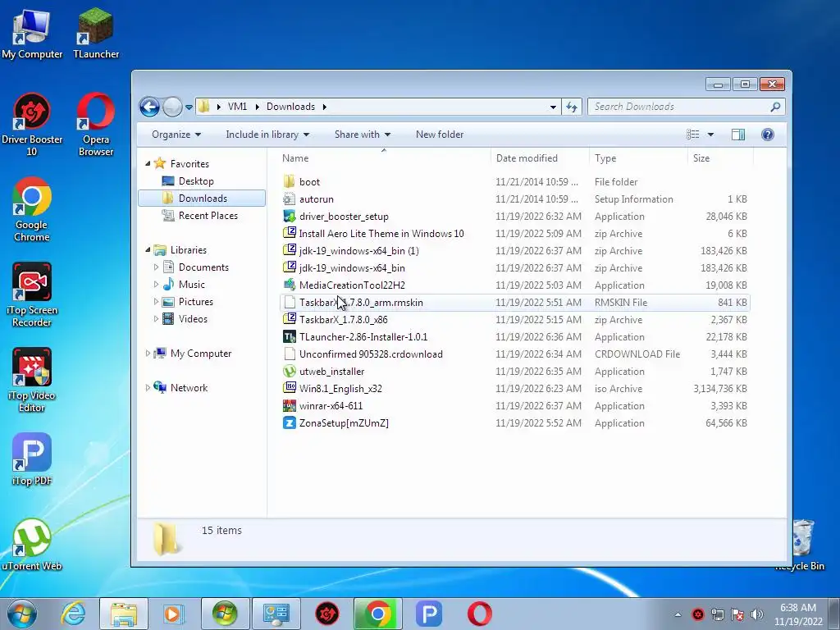
Task: Expand the Documents library node
Action: (156, 267)
